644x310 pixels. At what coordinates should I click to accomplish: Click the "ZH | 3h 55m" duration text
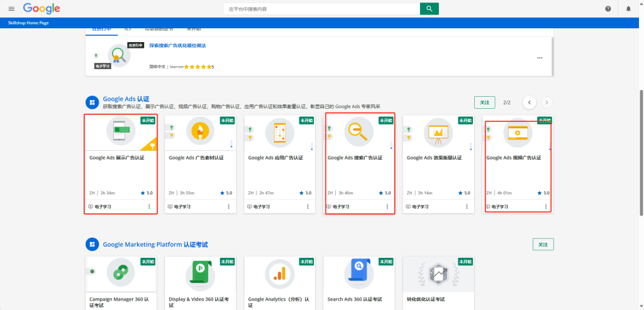point(182,193)
